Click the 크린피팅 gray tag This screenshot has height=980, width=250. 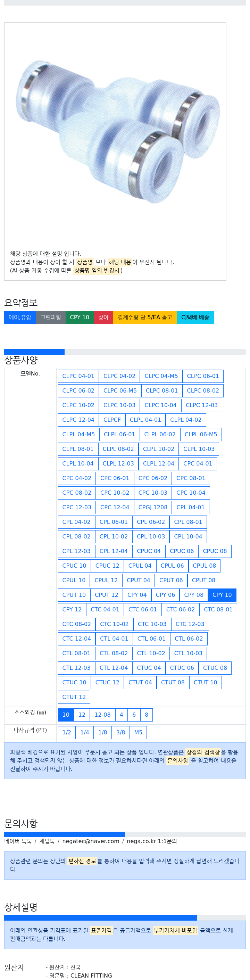pyautogui.click(x=51, y=317)
